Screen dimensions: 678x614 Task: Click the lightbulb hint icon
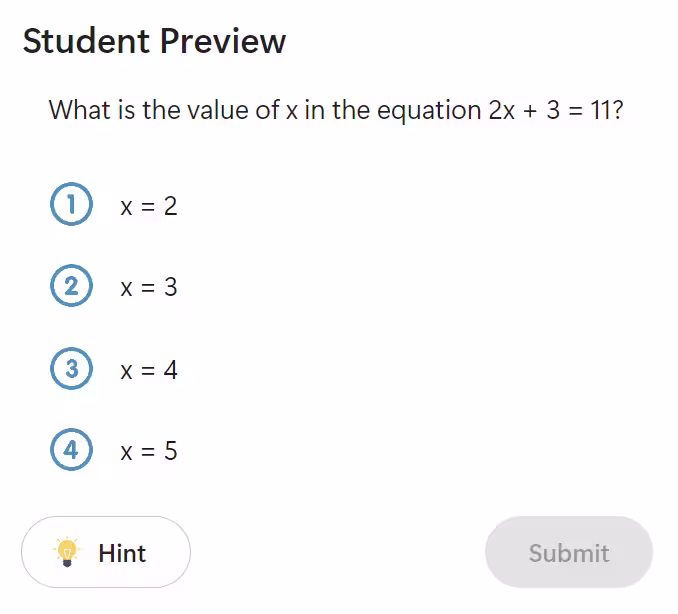tap(68, 552)
